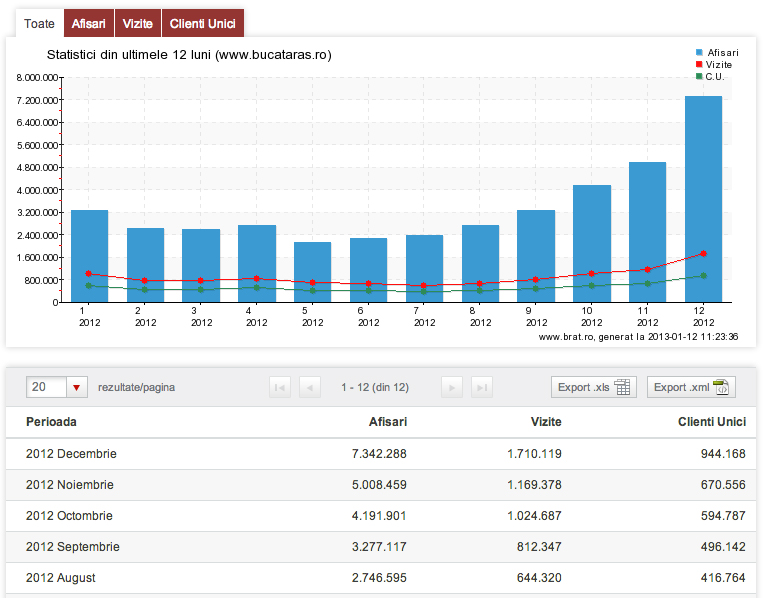Export the table as .xls
The width and height of the screenshot is (764, 598).
click(x=593, y=387)
